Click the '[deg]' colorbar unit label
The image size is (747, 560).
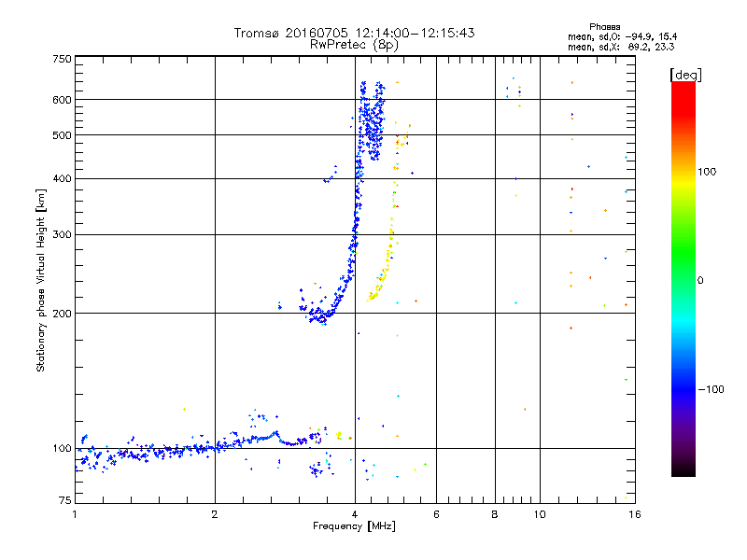click(685, 75)
